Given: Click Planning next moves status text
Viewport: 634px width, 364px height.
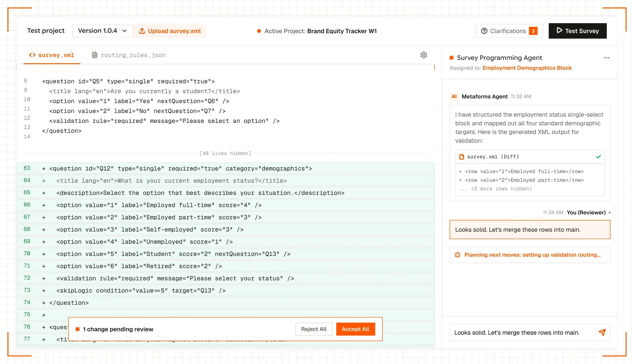Looking at the screenshot, I should pos(532,255).
